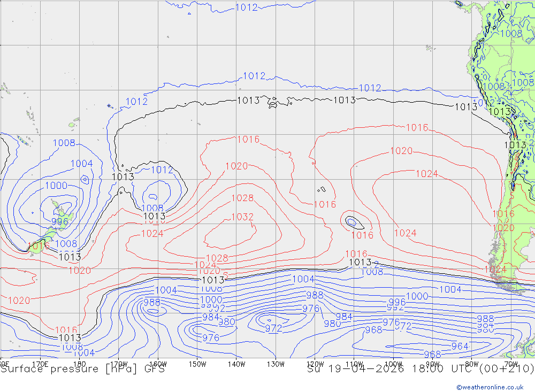The height and width of the screenshot is (392, 535).
Task: Select the 180 longitude label
Action: click(x=80, y=364)
